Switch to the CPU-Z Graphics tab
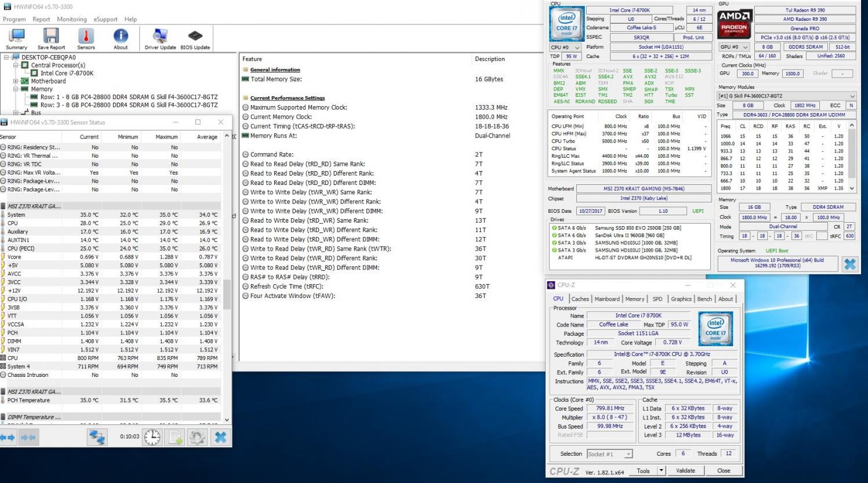868x483 pixels. click(x=681, y=299)
